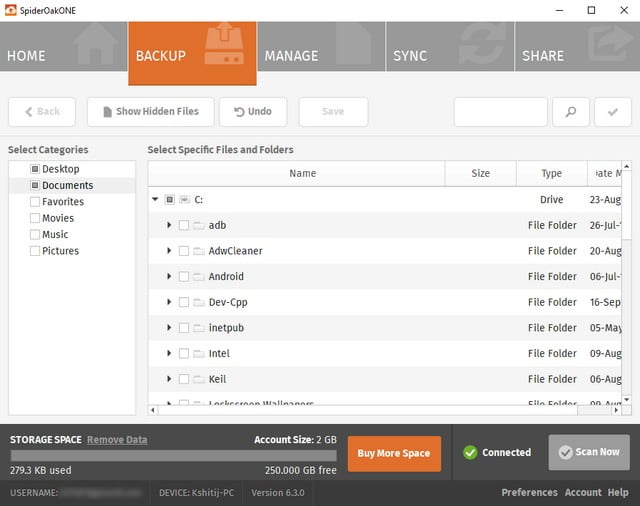
Task: Click the green Connected status icon
Action: (x=470, y=453)
